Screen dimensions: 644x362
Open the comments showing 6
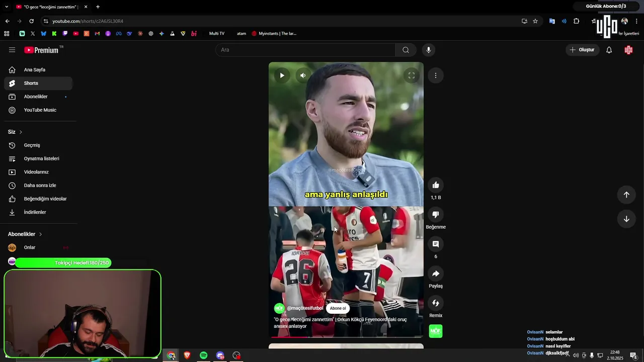pos(436,244)
